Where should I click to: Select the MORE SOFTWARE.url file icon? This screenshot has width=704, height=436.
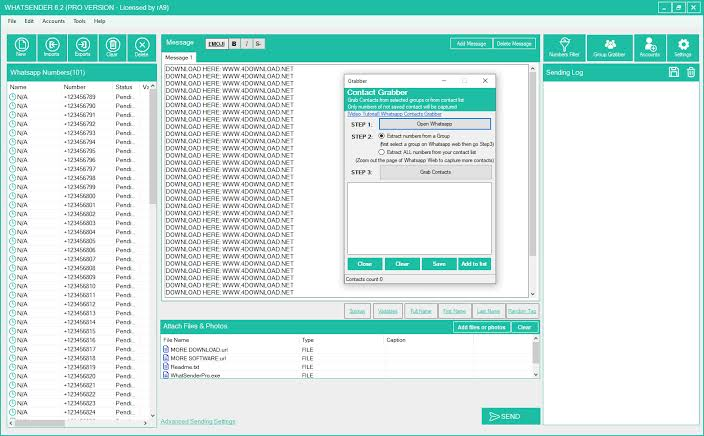(166, 358)
